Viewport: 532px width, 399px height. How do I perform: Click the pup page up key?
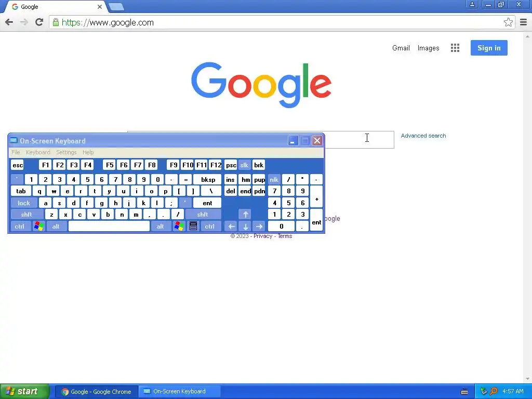pyautogui.click(x=259, y=179)
